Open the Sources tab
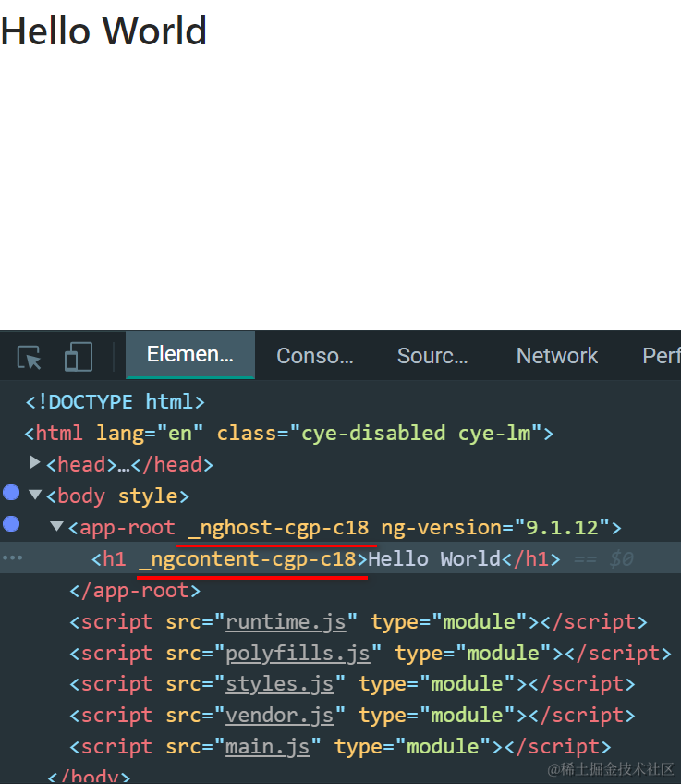Screen dimensions: 681x784 point(432,356)
